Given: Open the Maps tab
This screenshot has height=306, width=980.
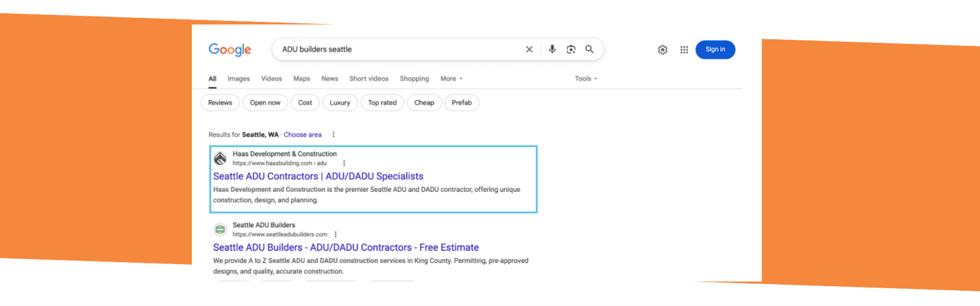Looking at the screenshot, I should coord(302,79).
